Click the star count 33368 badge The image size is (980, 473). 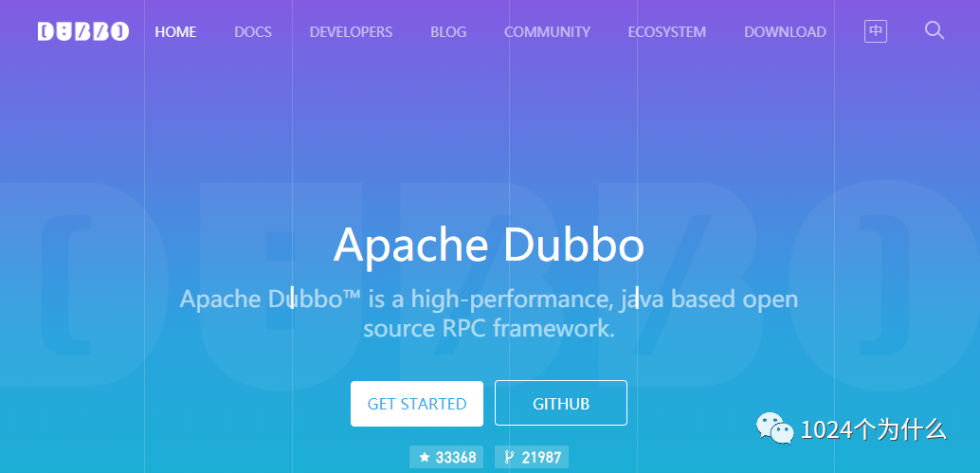pos(446,458)
